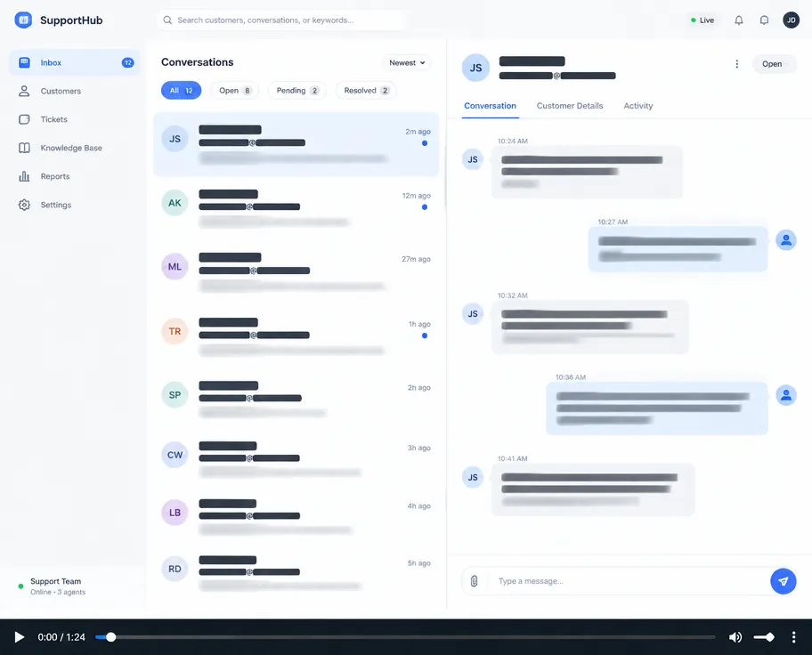
Task: Click the video progress bar
Action: (405, 637)
